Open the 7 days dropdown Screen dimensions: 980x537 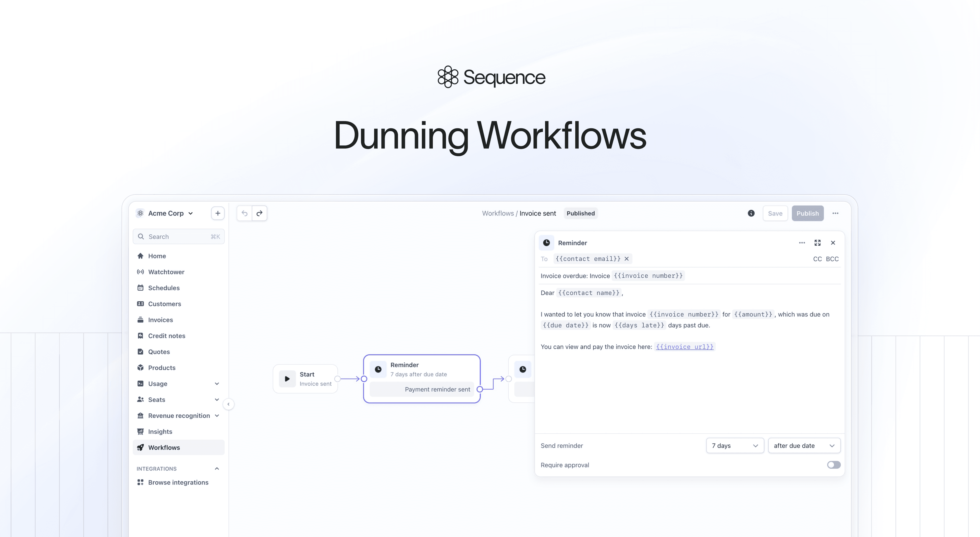coord(735,446)
